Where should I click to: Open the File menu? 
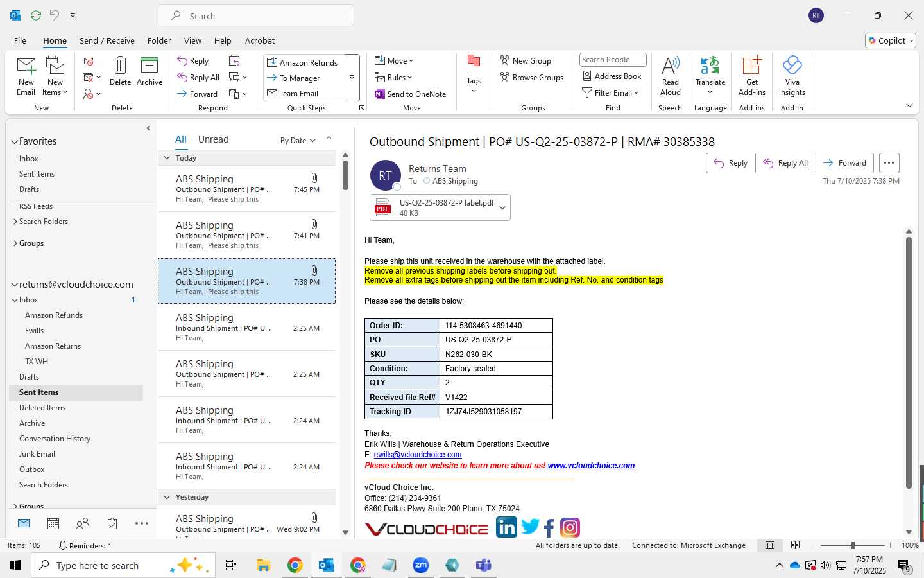coord(20,40)
